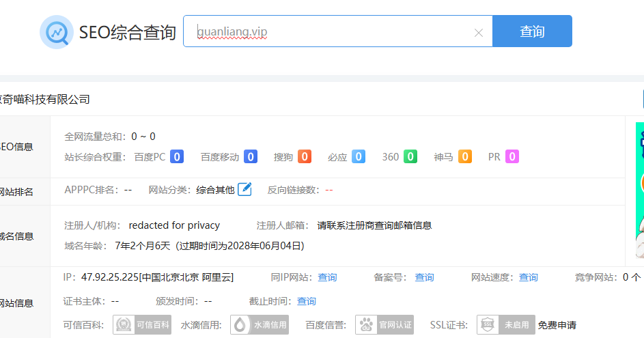Click the APPPC排名 label
The width and height of the screenshot is (644, 338).
click(92, 190)
